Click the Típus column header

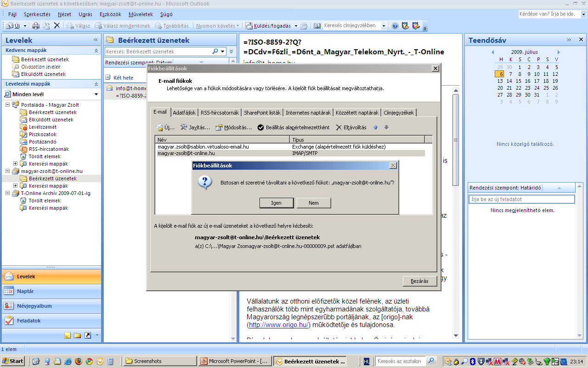[357, 139]
